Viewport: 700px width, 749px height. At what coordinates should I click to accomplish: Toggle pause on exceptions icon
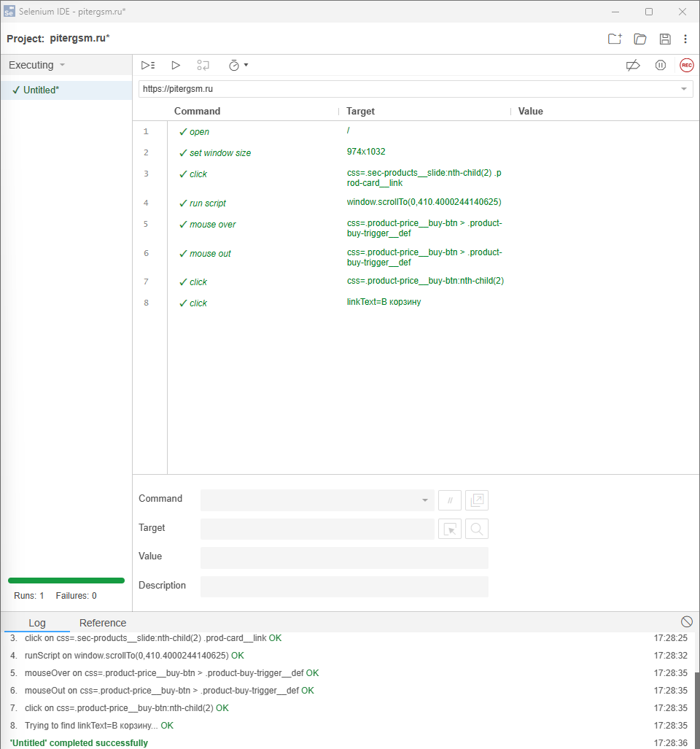click(661, 65)
